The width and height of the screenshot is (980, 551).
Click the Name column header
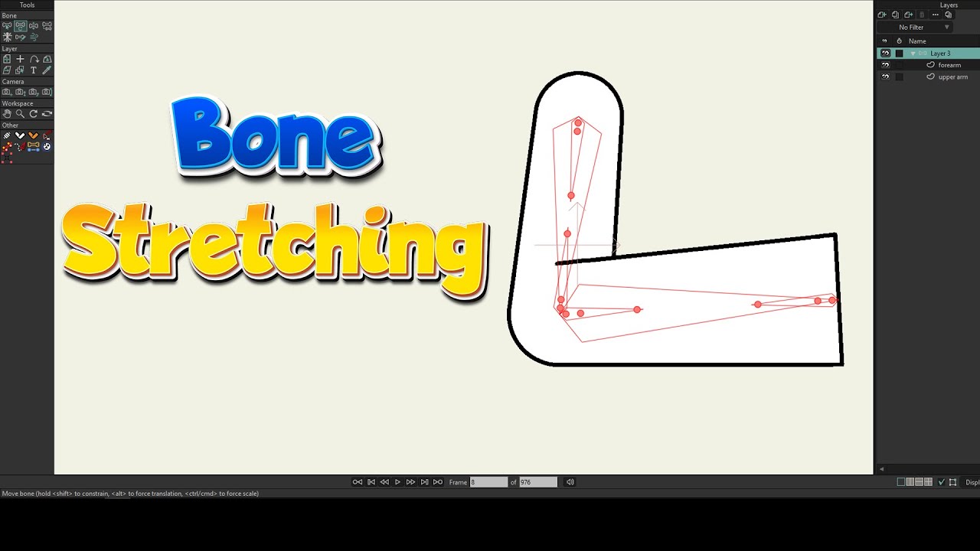[x=917, y=41]
